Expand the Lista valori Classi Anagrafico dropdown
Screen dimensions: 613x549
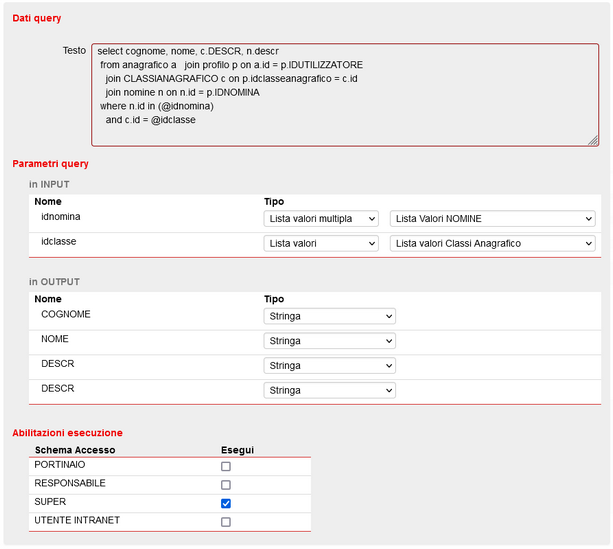[x=493, y=243]
